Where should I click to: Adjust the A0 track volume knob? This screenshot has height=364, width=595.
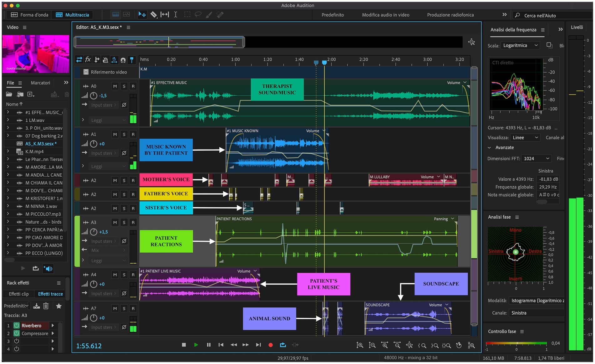94,96
